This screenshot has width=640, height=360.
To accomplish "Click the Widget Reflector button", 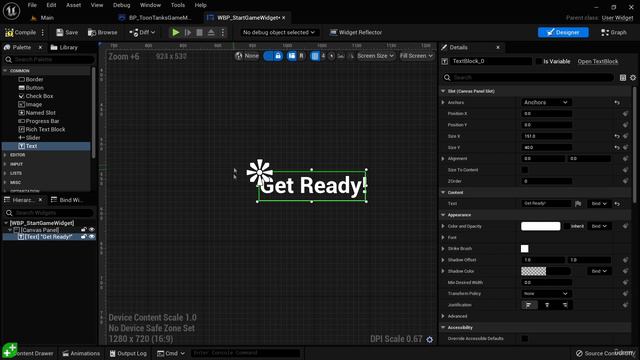I will click(356, 32).
